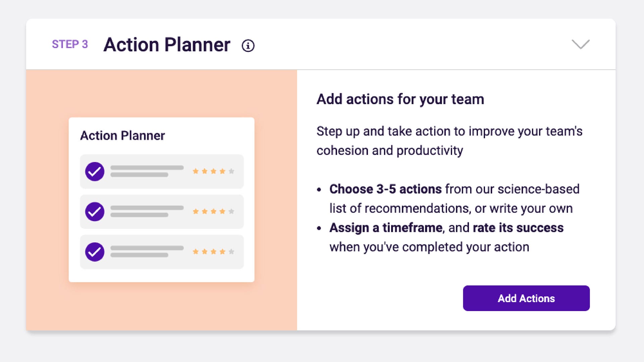Image resolution: width=644 pixels, height=362 pixels.
Task: Click the star rating in first row
Action: pyautogui.click(x=213, y=171)
